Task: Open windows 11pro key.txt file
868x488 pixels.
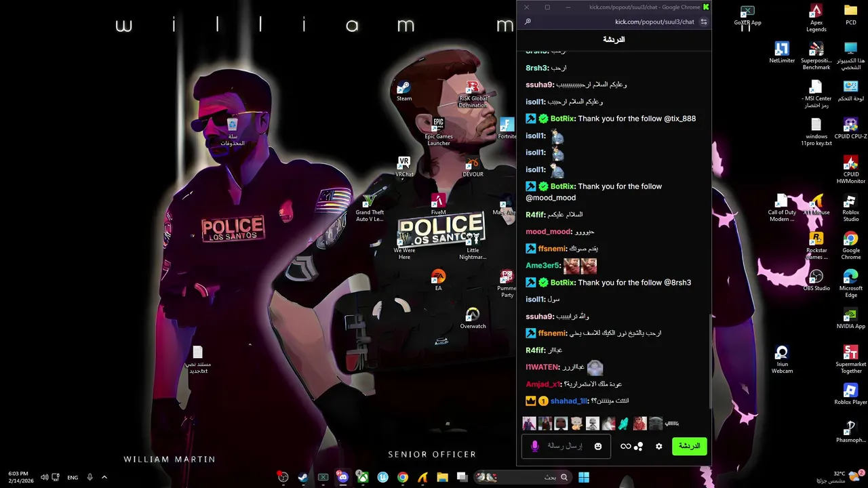Action: 816,131
